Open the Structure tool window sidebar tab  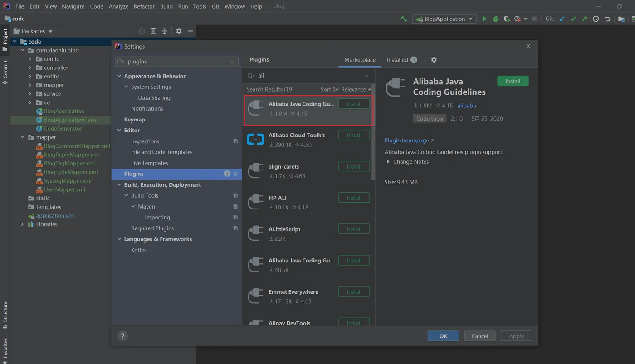point(5,315)
